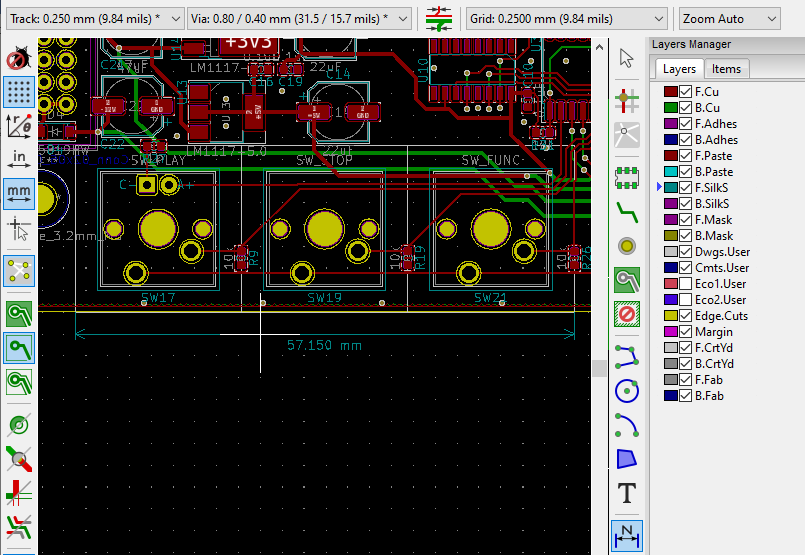Switch to polar coordinates display icon
The width and height of the screenshot is (805, 555).
click(19, 126)
